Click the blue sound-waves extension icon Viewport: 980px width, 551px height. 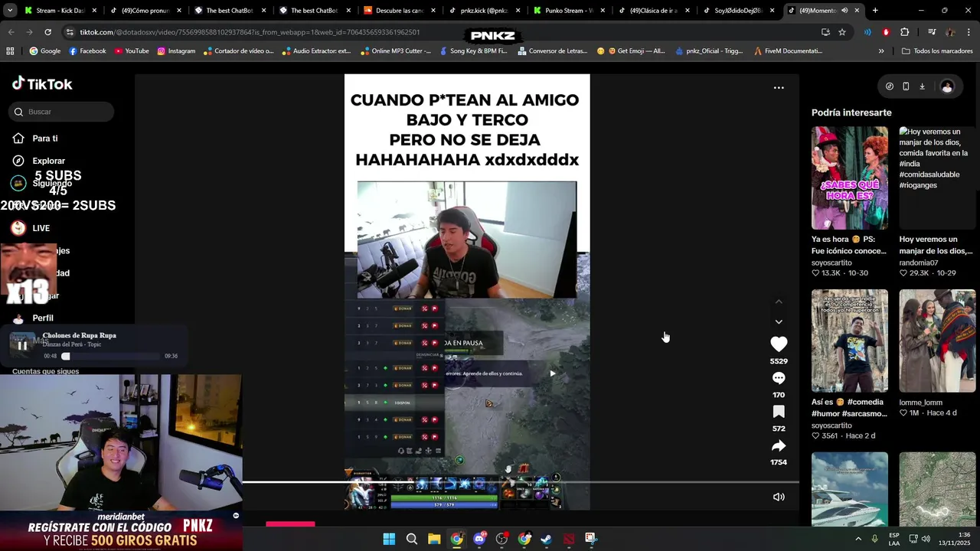[x=867, y=32]
